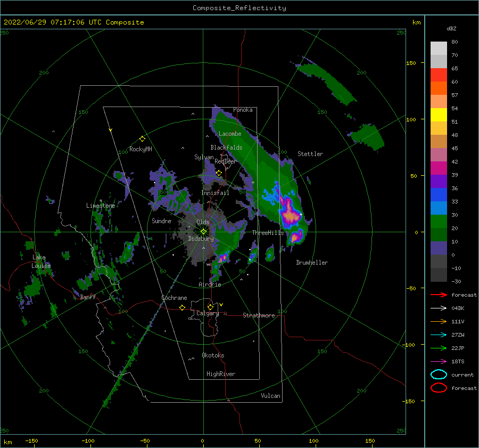This screenshot has width=479, height=448.
Task: Click the yellow diamond marker above Calgary label
Action: 210,307
